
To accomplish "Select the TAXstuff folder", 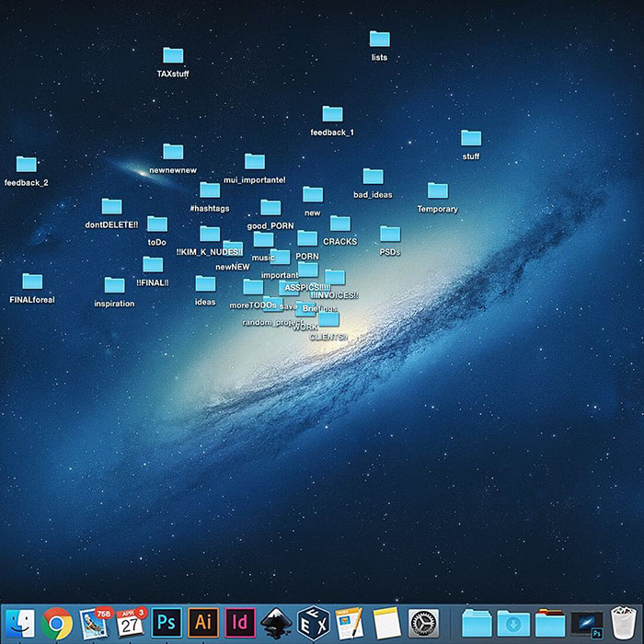I will (173, 56).
